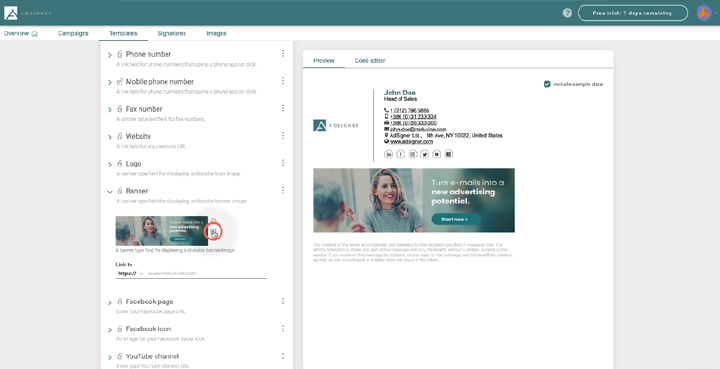Toggle lock icon on Facebook page field

pos(120,302)
